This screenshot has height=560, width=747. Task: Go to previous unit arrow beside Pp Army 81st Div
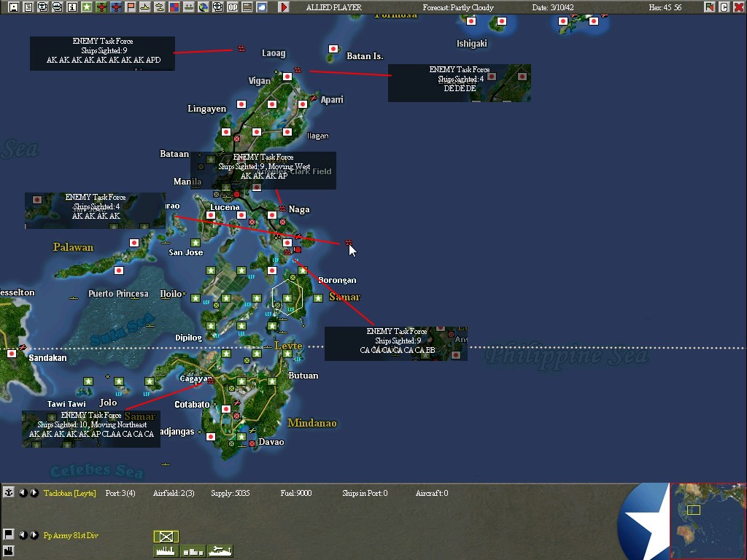(x=23, y=535)
